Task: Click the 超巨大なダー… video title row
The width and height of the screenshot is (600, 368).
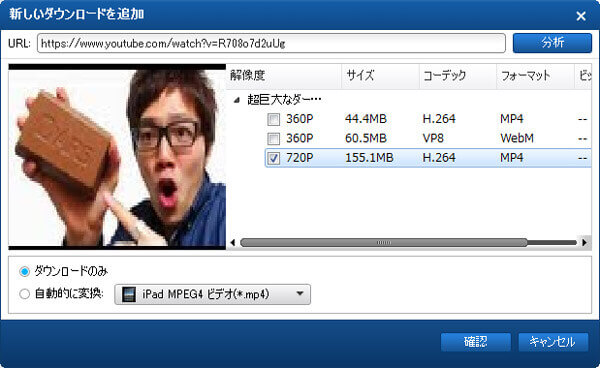Action: tap(284, 100)
